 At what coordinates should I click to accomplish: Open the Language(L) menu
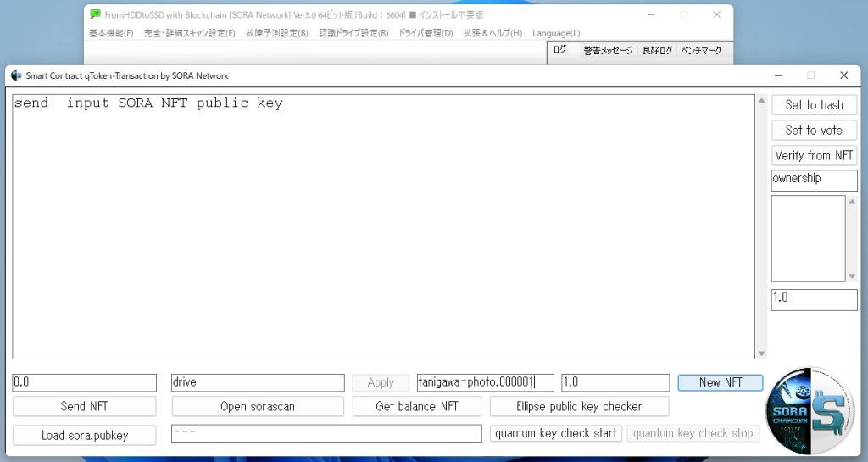click(x=556, y=33)
